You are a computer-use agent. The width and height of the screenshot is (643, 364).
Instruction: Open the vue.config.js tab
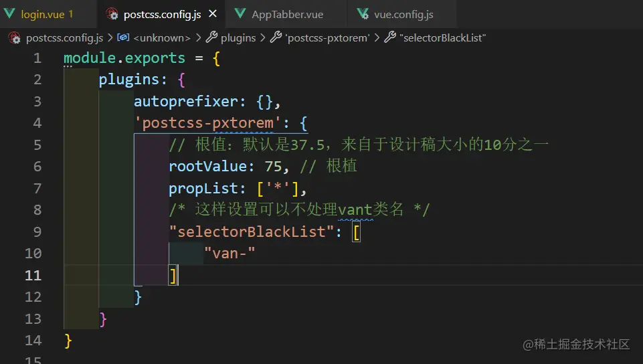(403, 14)
